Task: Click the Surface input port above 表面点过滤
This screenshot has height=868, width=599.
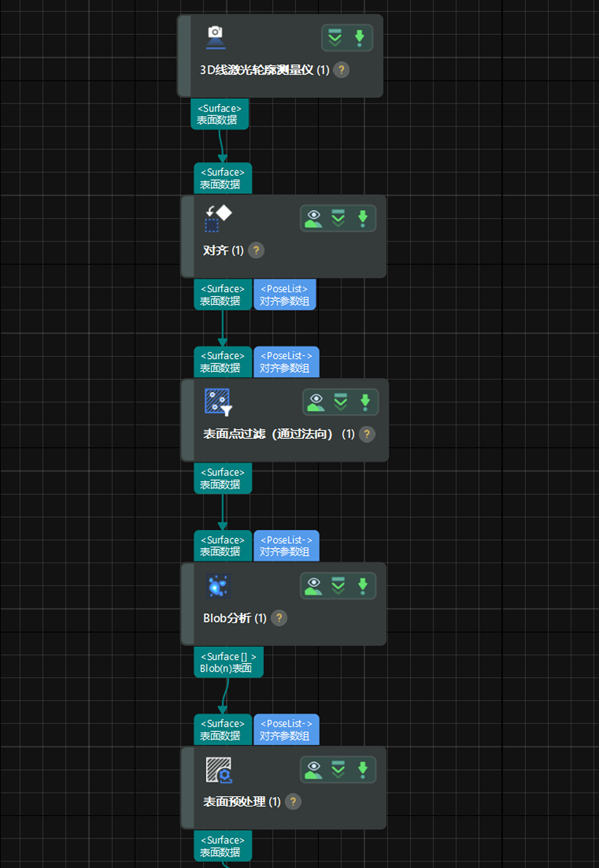Action: (x=223, y=362)
